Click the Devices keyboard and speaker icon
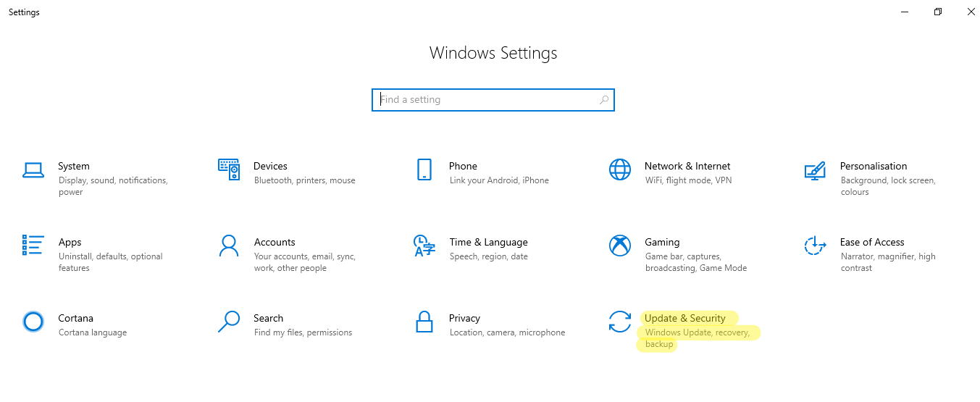The image size is (980, 402). tap(229, 170)
